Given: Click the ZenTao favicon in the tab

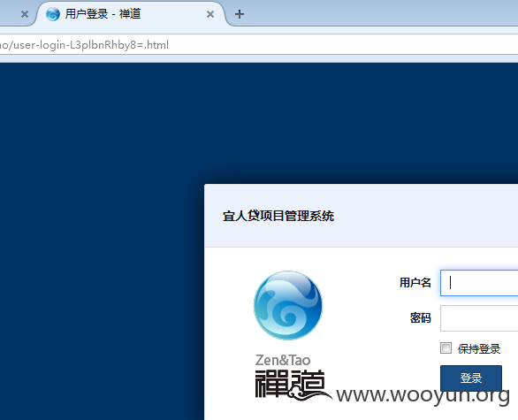Looking at the screenshot, I should tap(53, 14).
